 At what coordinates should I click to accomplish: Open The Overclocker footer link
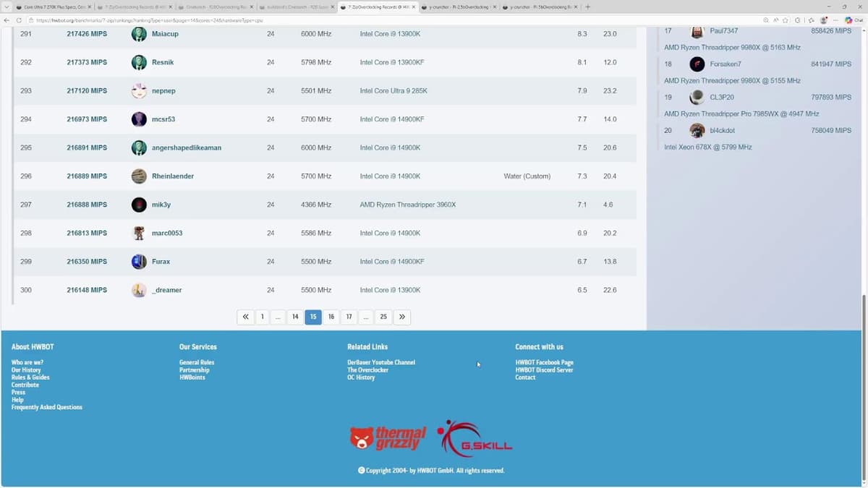tap(367, 370)
